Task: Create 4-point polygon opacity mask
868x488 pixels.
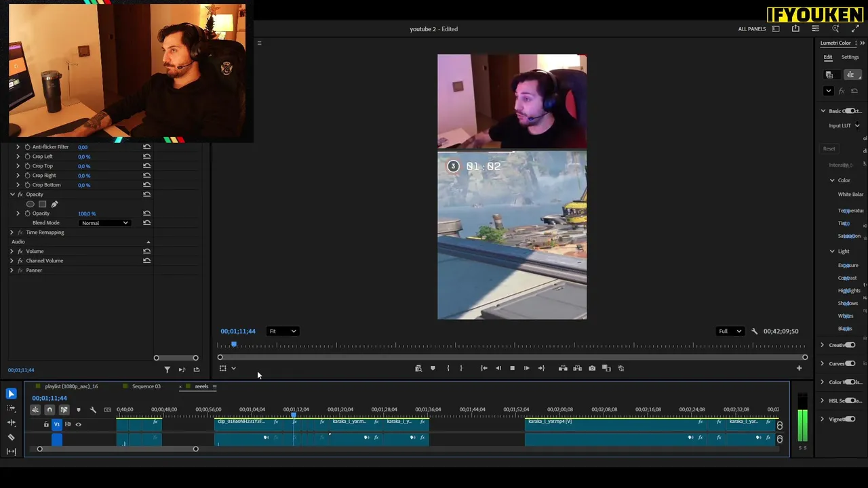Action: (x=42, y=204)
